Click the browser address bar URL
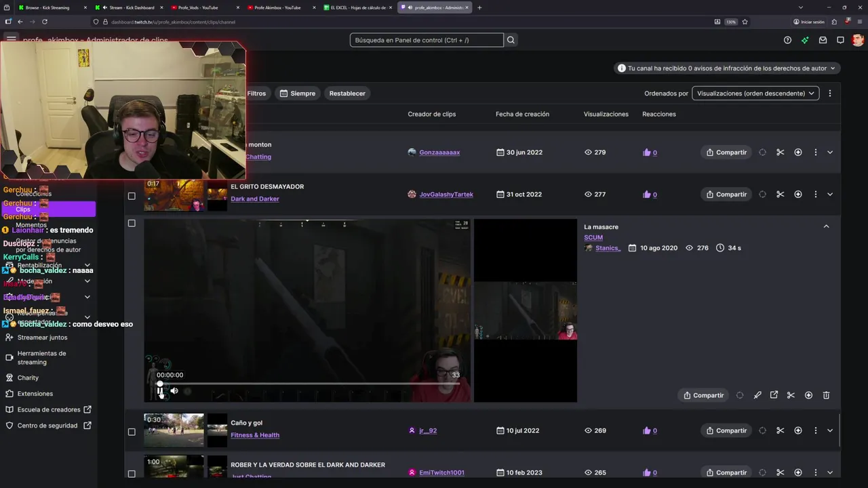This screenshot has height=488, width=868. click(173, 22)
